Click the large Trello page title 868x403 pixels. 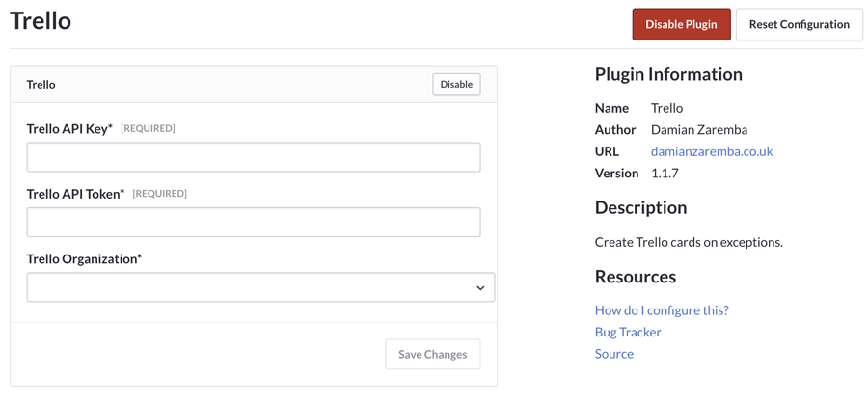41,21
